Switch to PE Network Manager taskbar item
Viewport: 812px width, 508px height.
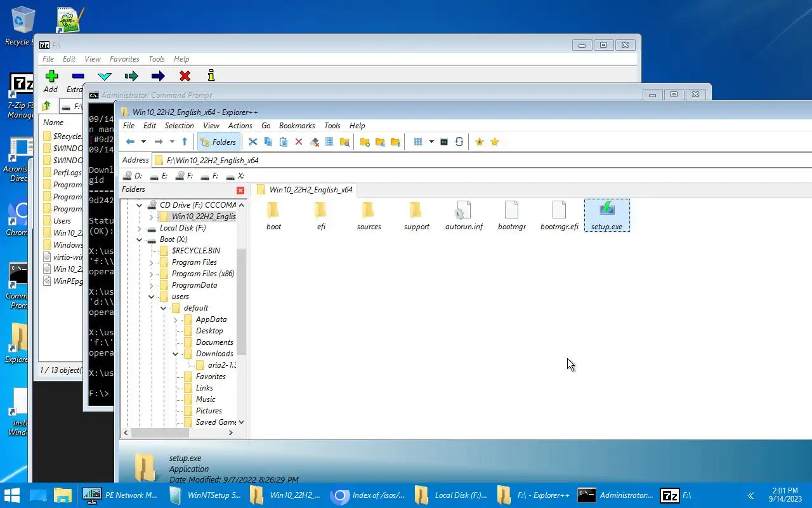coord(121,495)
